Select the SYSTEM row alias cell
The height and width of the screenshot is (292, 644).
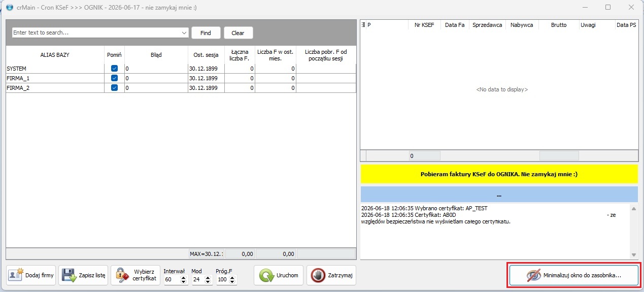55,68
